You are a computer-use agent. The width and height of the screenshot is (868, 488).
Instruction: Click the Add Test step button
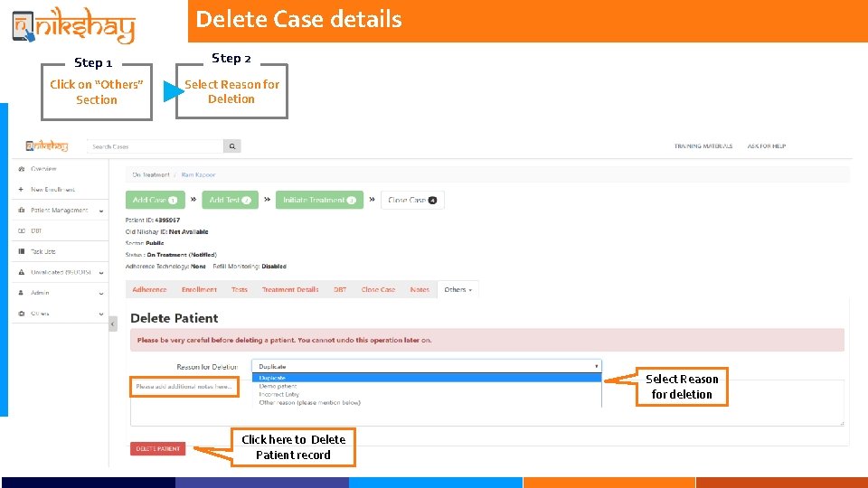230,200
